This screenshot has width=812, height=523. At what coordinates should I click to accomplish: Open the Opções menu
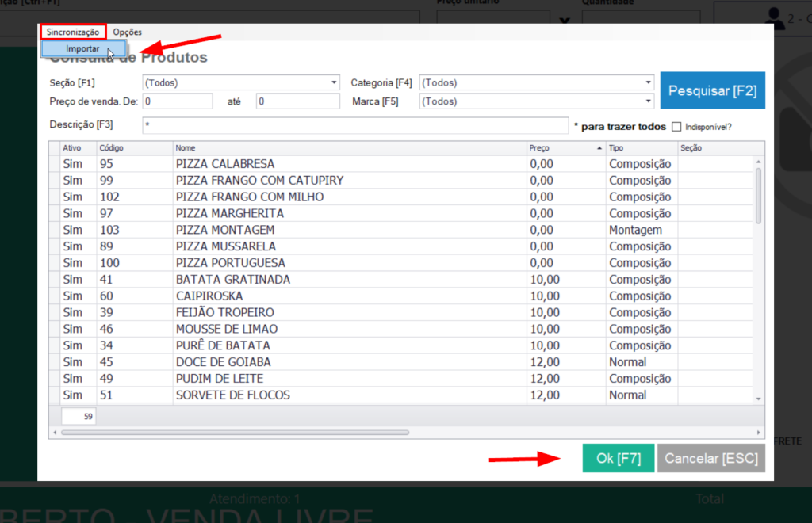coord(127,32)
